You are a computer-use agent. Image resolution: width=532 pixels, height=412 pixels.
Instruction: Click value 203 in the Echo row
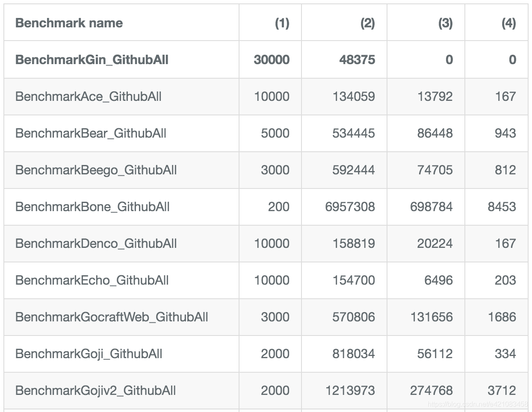coord(505,280)
